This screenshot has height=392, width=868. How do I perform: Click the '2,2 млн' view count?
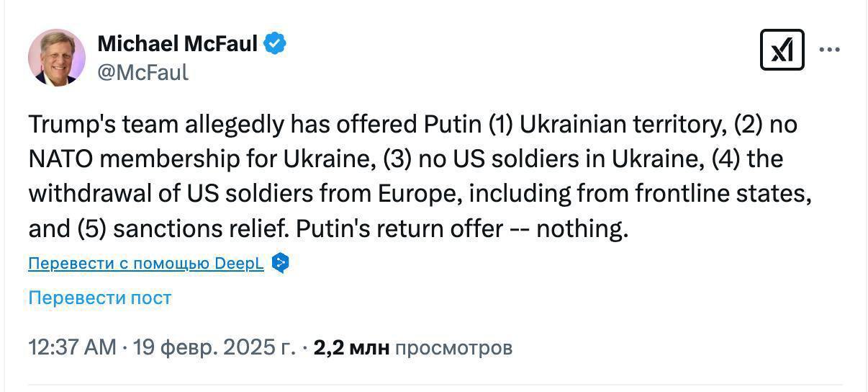tap(351, 348)
